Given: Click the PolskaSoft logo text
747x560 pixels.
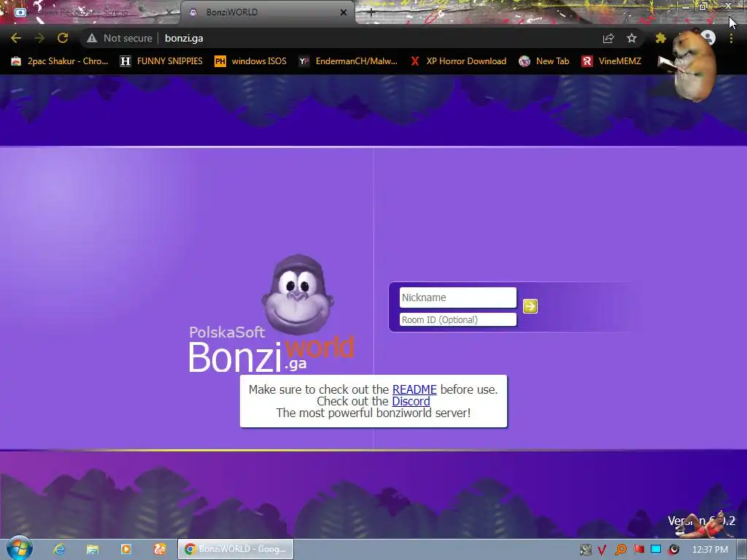Looking at the screenshot, I should point(227,332).
